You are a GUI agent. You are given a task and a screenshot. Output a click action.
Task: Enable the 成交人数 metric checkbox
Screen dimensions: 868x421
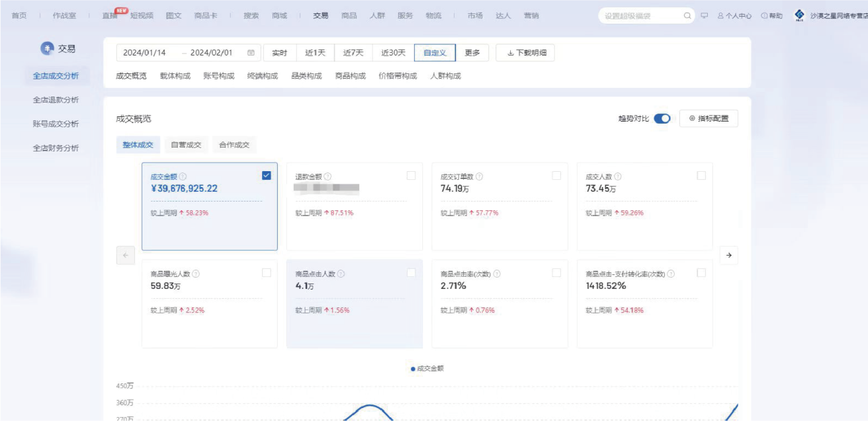tap(701, 176)
